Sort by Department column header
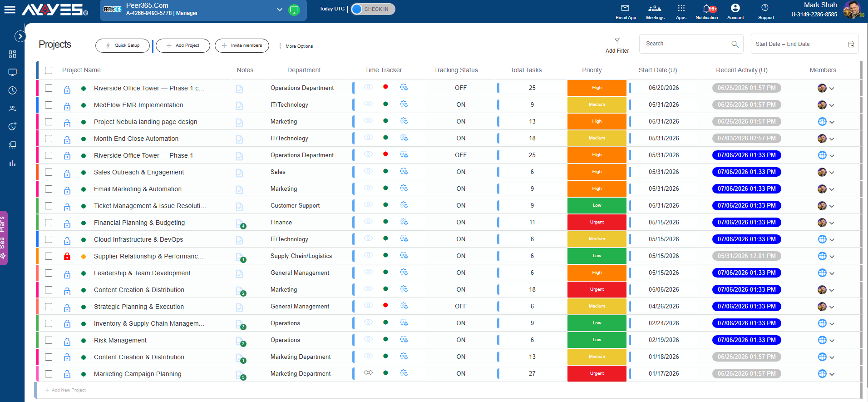The width and height of the screenshot is (868, 402). [x=304, y=70]
